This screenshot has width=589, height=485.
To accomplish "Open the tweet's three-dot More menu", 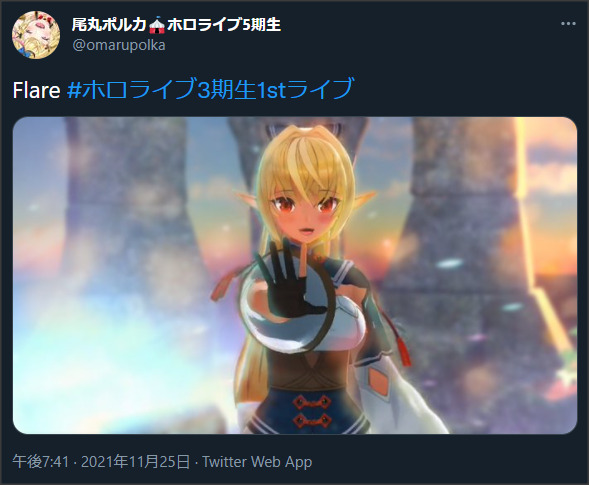I will click(x=568, y=24).
